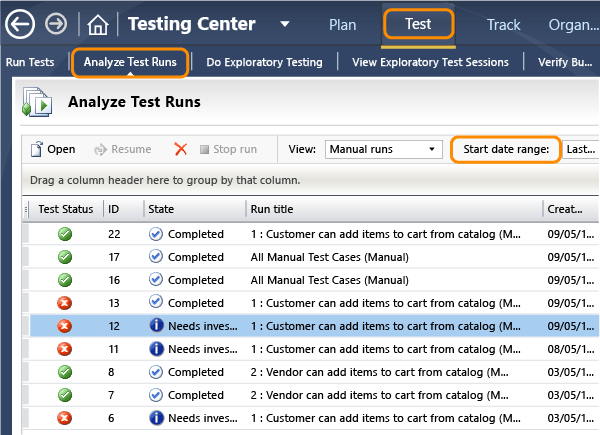Viewport: 600px width, 435px height.
Task: Delete the run with the red X
Action: click(181, 149)
